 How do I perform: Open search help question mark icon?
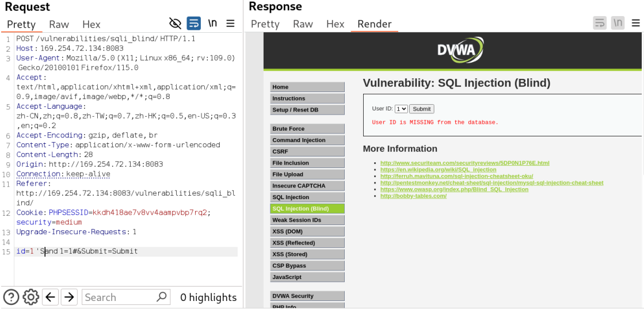pos(11,297)
